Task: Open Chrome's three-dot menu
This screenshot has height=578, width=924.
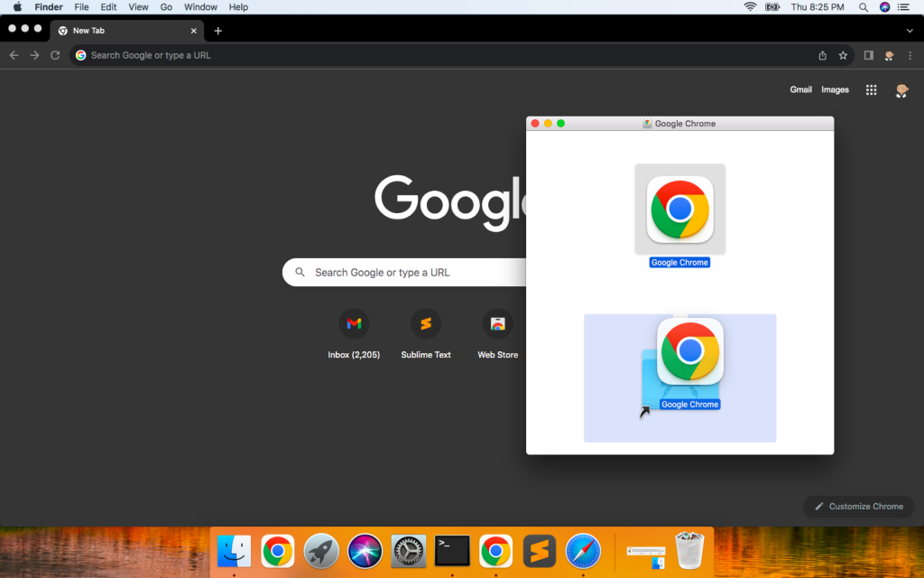Action: tap(910, 55)
